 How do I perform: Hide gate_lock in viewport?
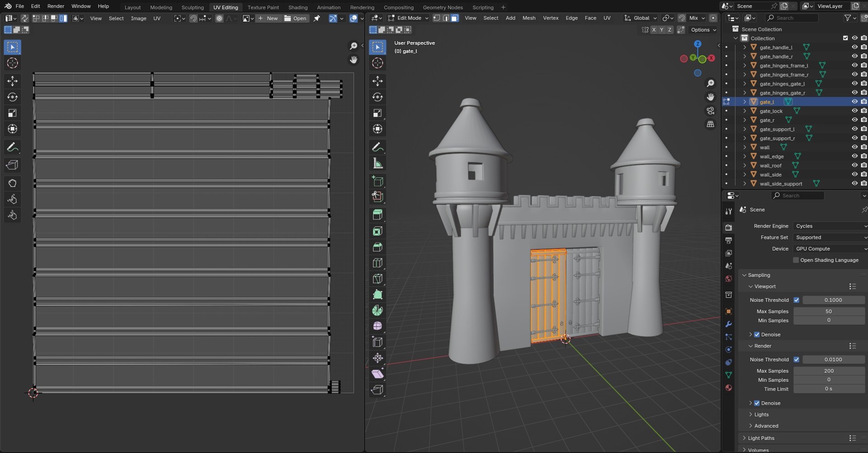tap(854, 111)
